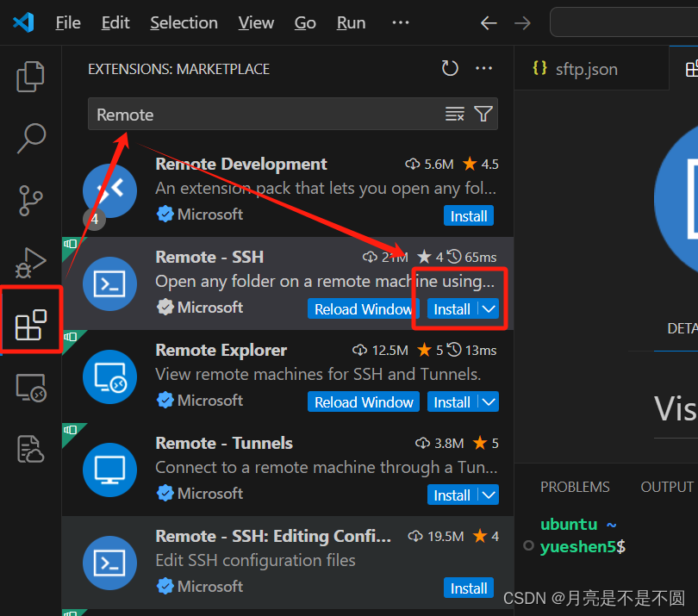Expand install options for Remote Explorer

488,401
